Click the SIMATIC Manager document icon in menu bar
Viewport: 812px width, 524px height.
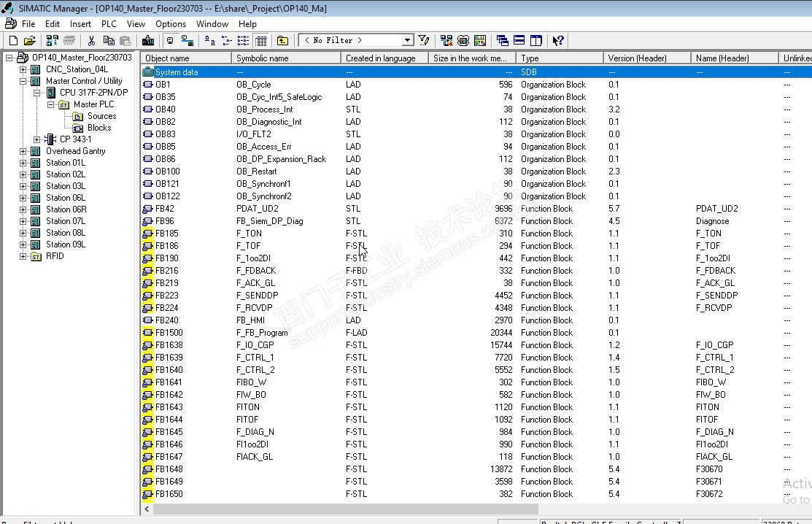click(x=10, y=24)
